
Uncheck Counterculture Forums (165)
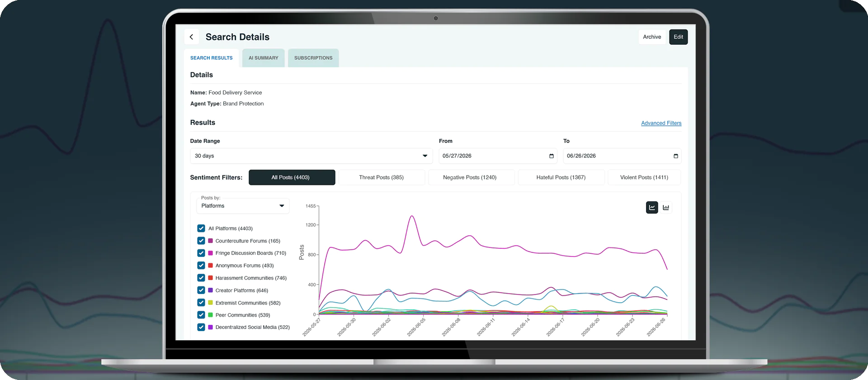pyautogui.click(x=201, y=241)
